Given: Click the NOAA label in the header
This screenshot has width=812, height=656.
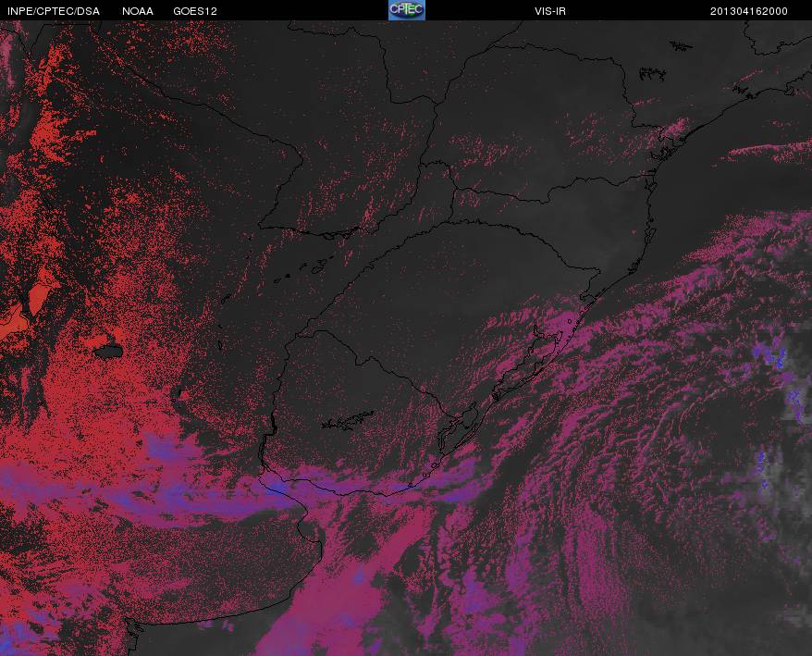Looking at the screenshot, I should coord(138,11).
